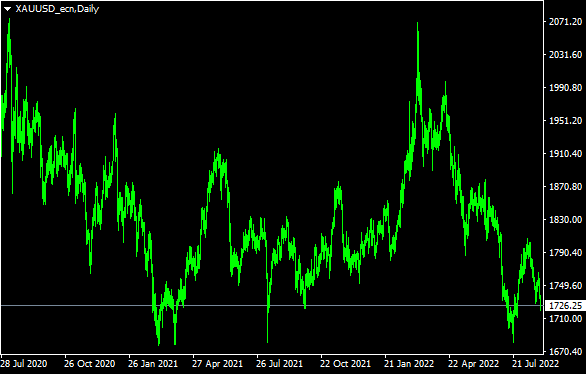The image size is (586, 374).
Task: Click the 27 Apr 2021 date label
Action: click(217, 364)
